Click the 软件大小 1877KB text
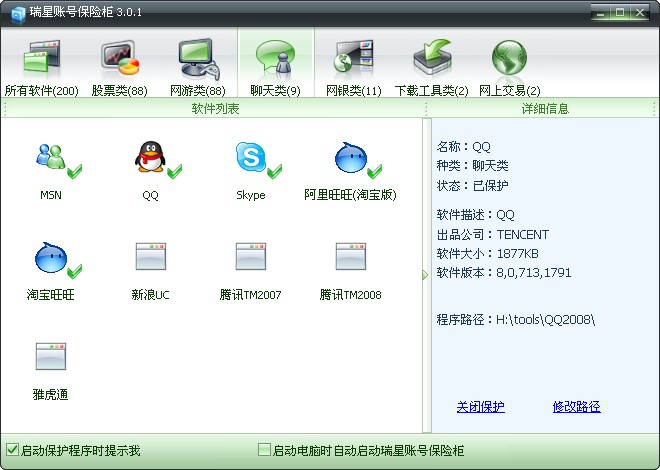 click(487, 254)
